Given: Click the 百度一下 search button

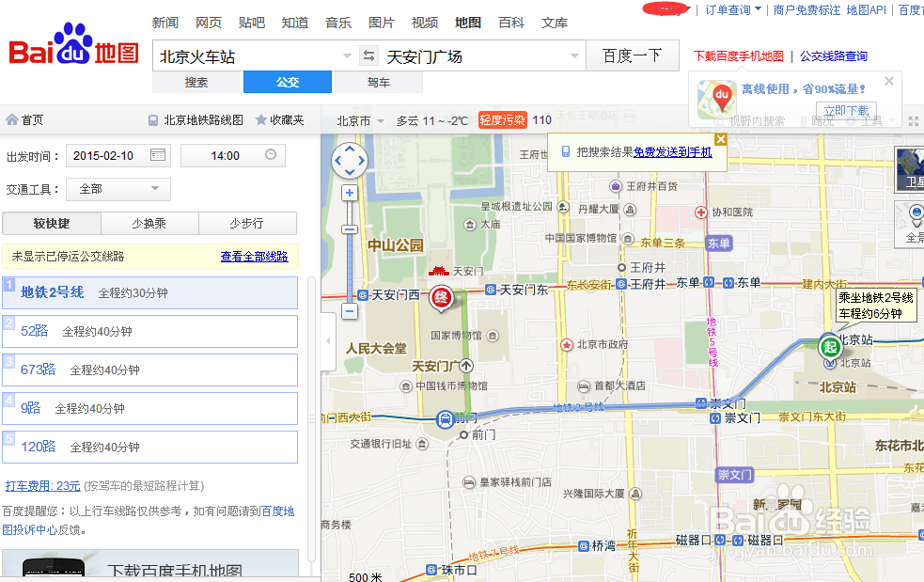Looking at the screenshot, I should [x=633, y=56].
